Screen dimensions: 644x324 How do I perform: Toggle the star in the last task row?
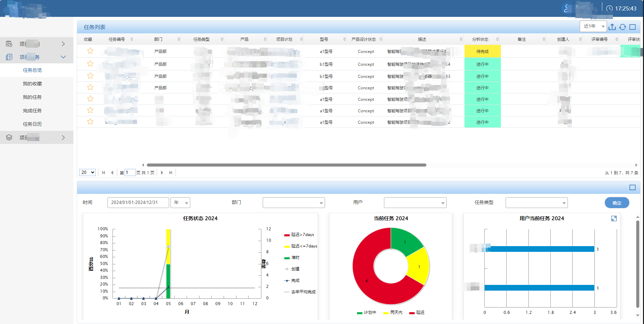(x=90, y=122)
